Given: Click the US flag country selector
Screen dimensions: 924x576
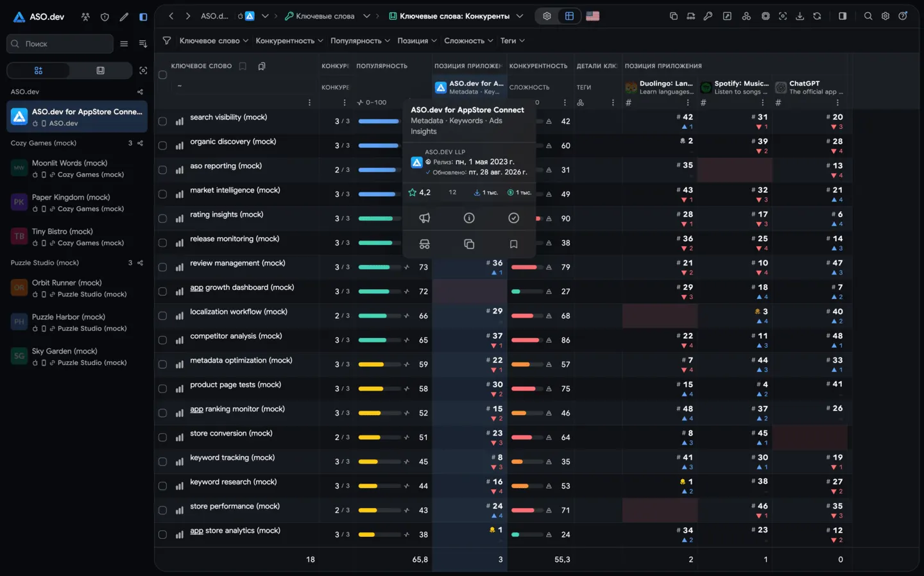Looking at the screenshot, I should (593, 16).
